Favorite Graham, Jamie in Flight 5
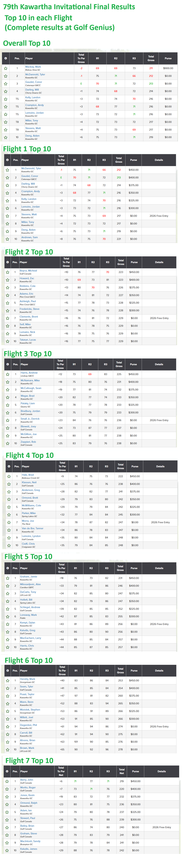The image size is (195, 868). 7,578
